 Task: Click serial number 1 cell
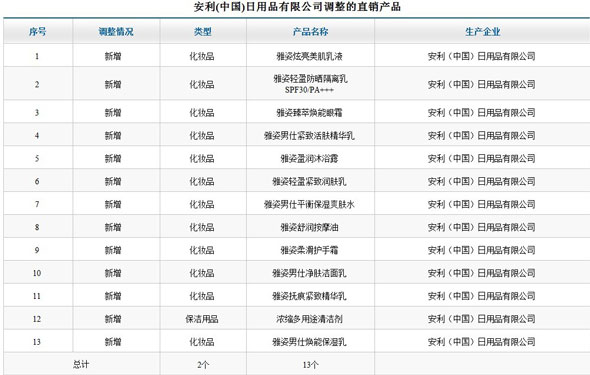pyautogui.click(x=37, y=56)
